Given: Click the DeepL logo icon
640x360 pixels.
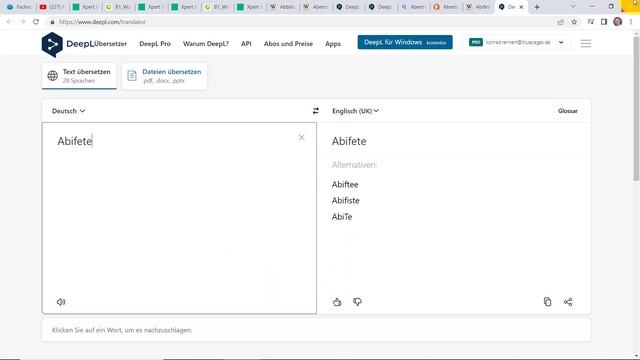Looking at the screenshot, I should [52, 44].
